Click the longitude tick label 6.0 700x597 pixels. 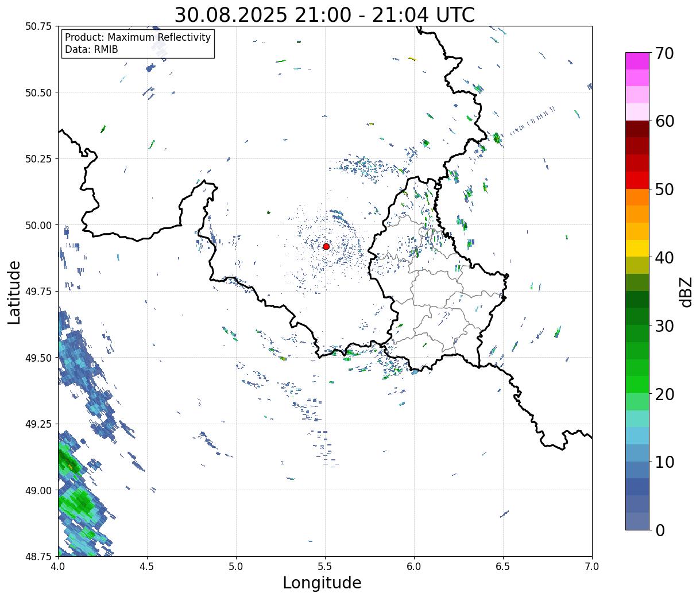click(x=414, y=566)
